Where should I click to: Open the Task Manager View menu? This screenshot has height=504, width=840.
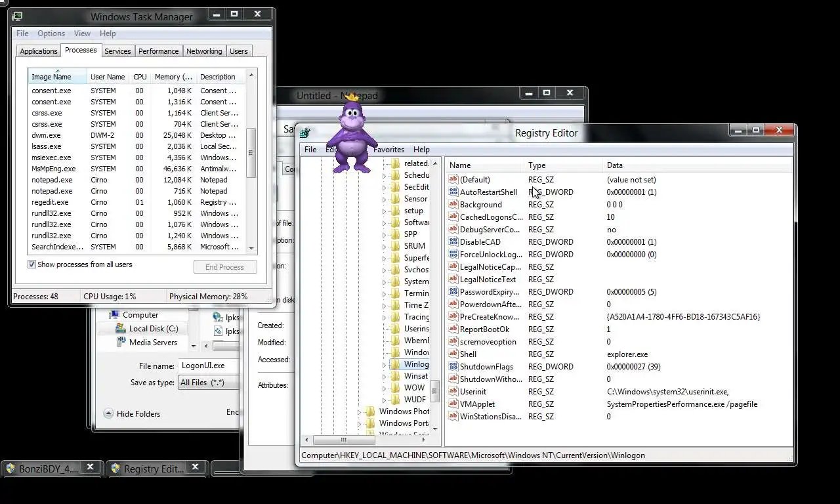pyautogui.click(x=82, y=33)
